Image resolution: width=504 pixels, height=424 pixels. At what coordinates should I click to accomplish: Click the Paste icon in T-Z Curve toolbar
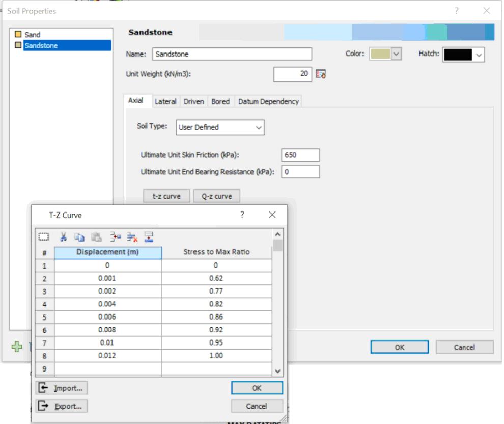(95, 237)
